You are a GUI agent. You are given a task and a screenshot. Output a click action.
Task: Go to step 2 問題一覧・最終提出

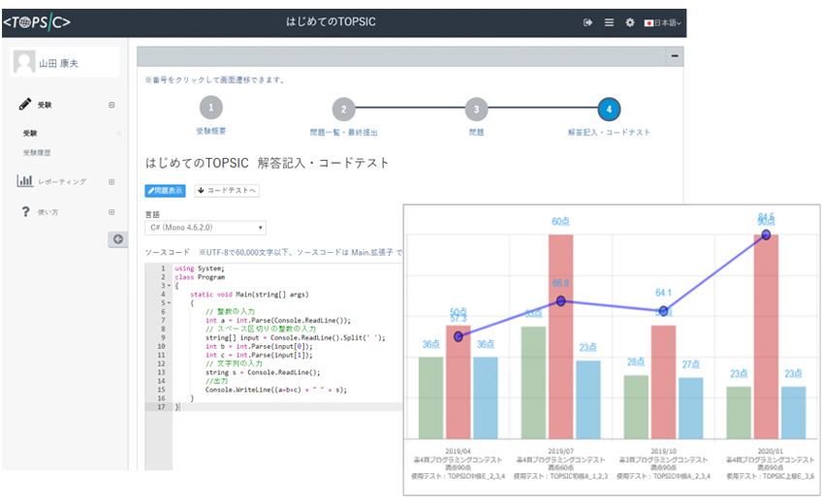(343, 110)
